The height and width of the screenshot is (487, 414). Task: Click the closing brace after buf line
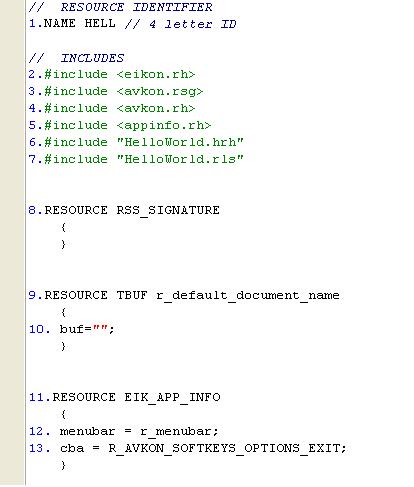point(63,346)
